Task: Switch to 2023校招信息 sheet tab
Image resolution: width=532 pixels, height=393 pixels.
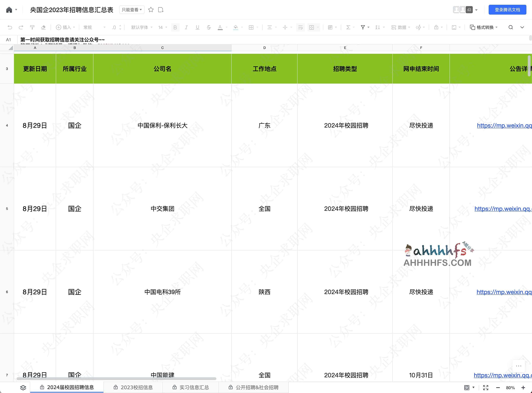Action: [x=133, y=388]
